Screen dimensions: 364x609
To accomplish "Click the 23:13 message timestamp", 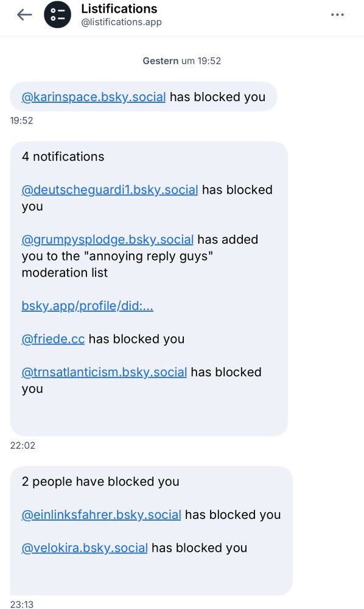I will 23,605.
